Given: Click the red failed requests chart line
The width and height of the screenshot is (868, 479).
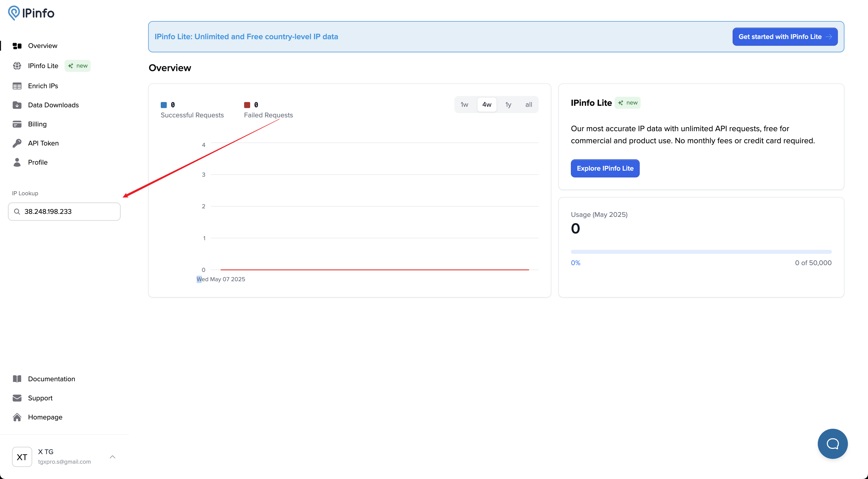Looking at the screenshot, I should point(375,270).
